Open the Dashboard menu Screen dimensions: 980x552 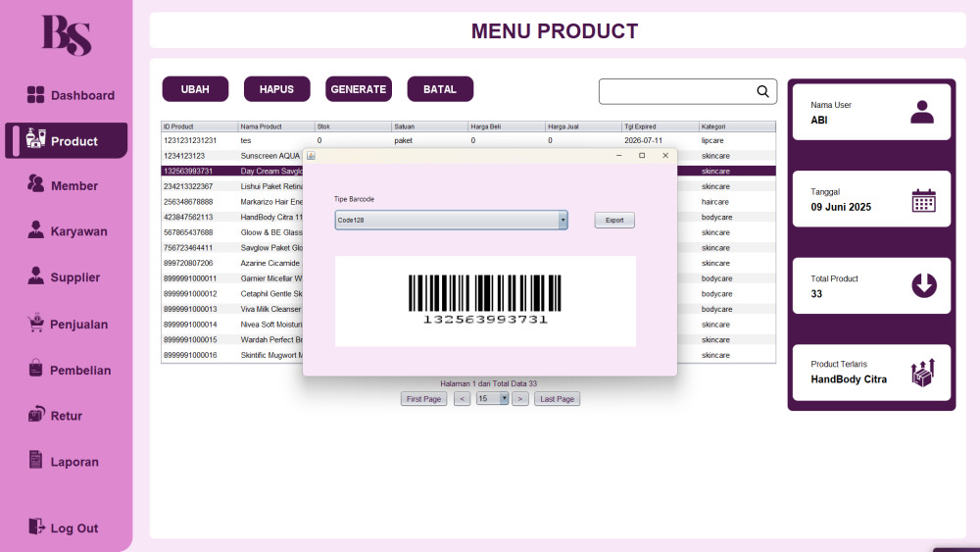82,96
